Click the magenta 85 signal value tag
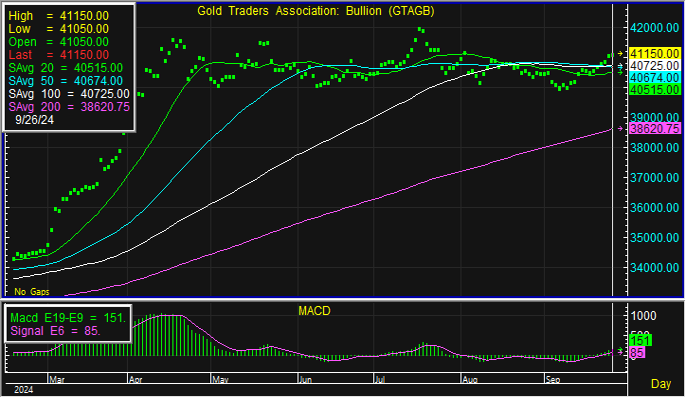The width and height of the screenshot is (686, 398). point(637,353)
